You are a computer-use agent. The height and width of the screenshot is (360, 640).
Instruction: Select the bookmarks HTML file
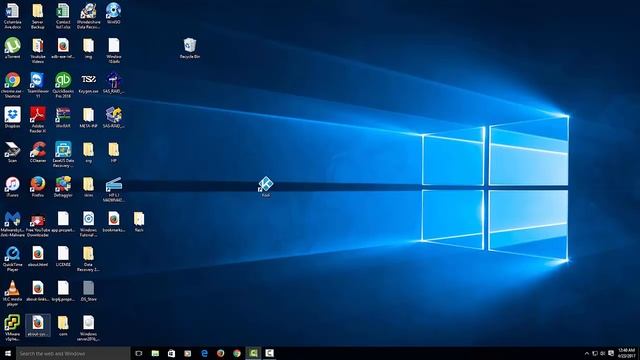pyautogui.click(x=113, y=222)
